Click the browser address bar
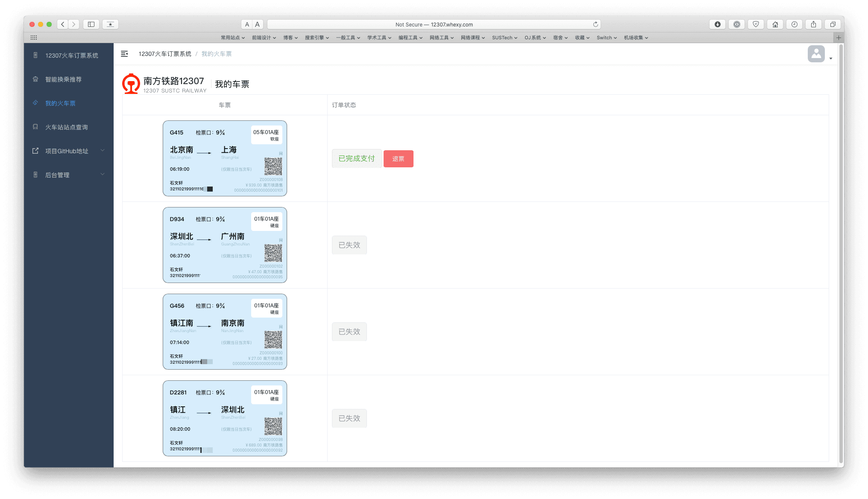Viewport: 868px width, 499px height. (434, 24)
